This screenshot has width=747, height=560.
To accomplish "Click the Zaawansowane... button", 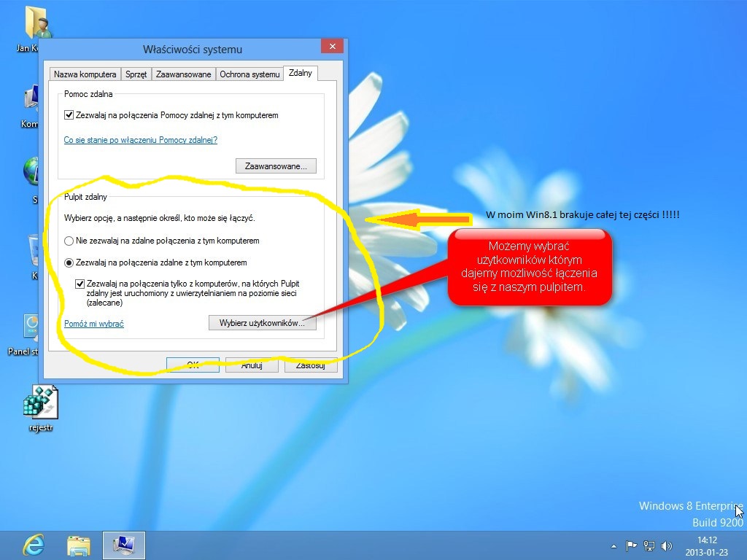I will tap(276, 166).
